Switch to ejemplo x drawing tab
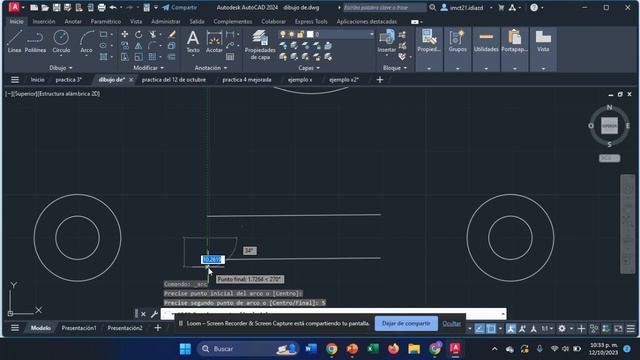This screenshot has height=360, width=640. coord(300,80)
